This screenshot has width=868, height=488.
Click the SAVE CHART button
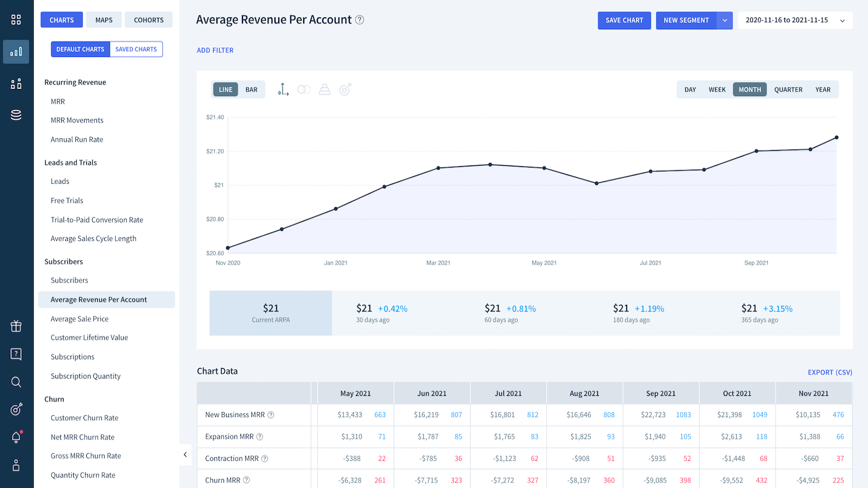tap(624, 21)
